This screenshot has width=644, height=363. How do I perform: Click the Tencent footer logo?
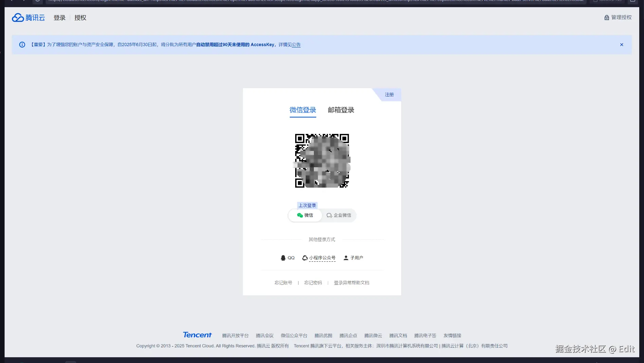[197, 335]
